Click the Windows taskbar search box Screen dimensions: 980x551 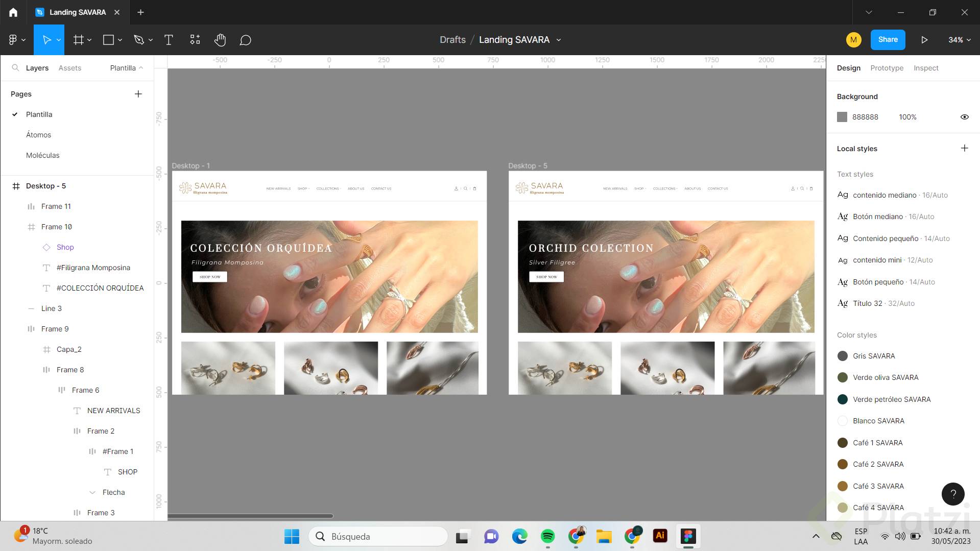(x=378, y=536)
